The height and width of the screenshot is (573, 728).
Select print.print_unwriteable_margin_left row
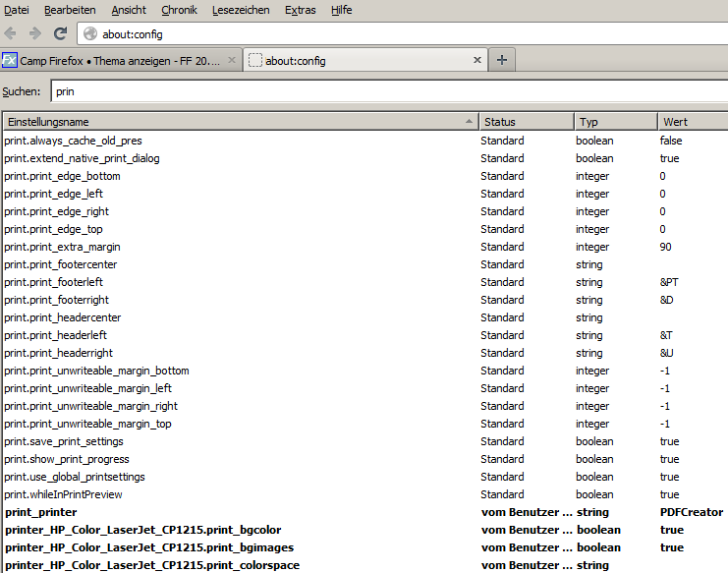click(x=365, y=388)
